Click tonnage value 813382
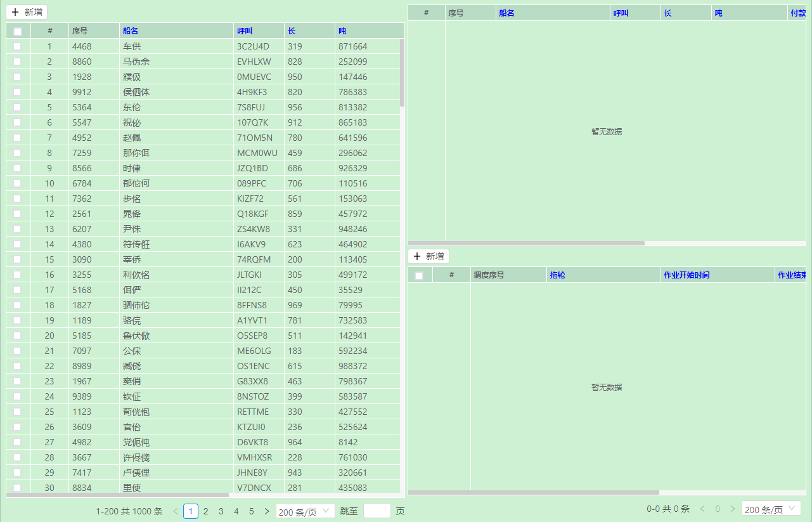812x522 pixels. click(353, 107)
